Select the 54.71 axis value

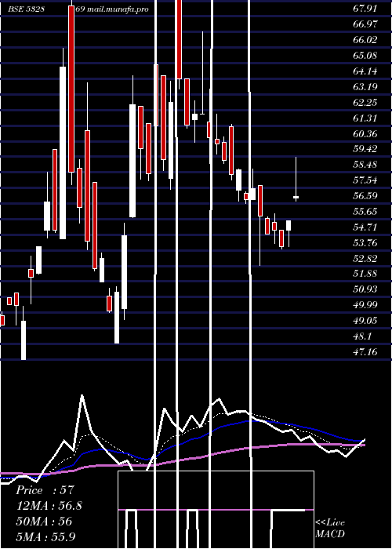click(x=365, y=227)
